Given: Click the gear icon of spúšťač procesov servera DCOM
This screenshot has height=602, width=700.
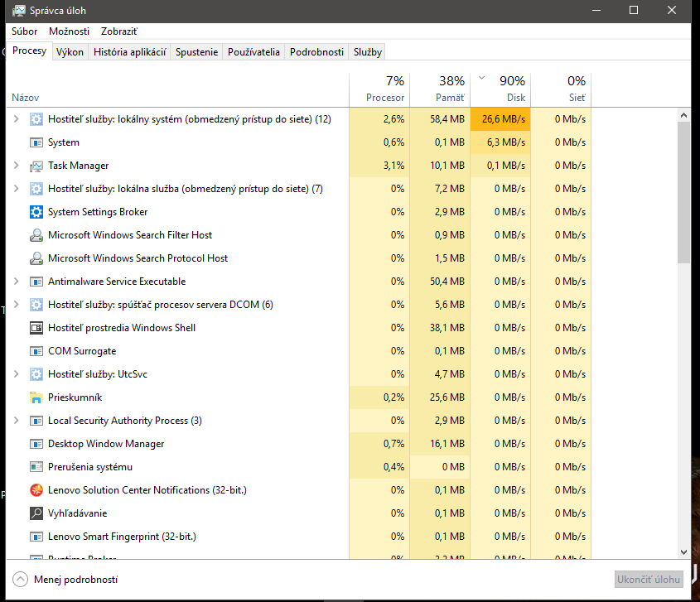Looking at the screenshot, I should click(x=36, y=305).
